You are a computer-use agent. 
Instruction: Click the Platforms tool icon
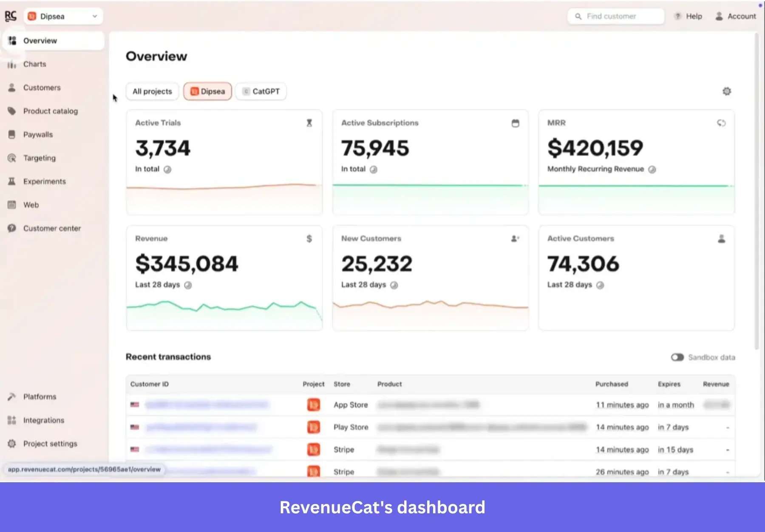click(12, 396)
